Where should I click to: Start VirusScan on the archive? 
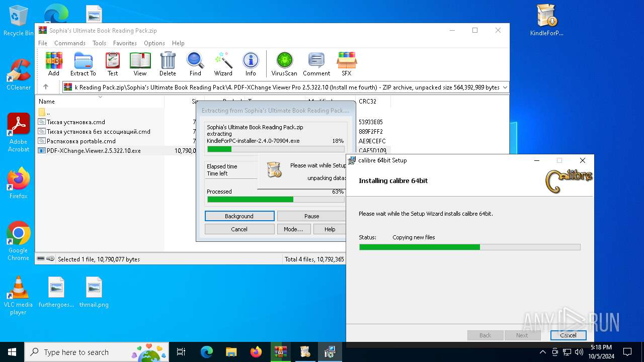click(284, 64)
